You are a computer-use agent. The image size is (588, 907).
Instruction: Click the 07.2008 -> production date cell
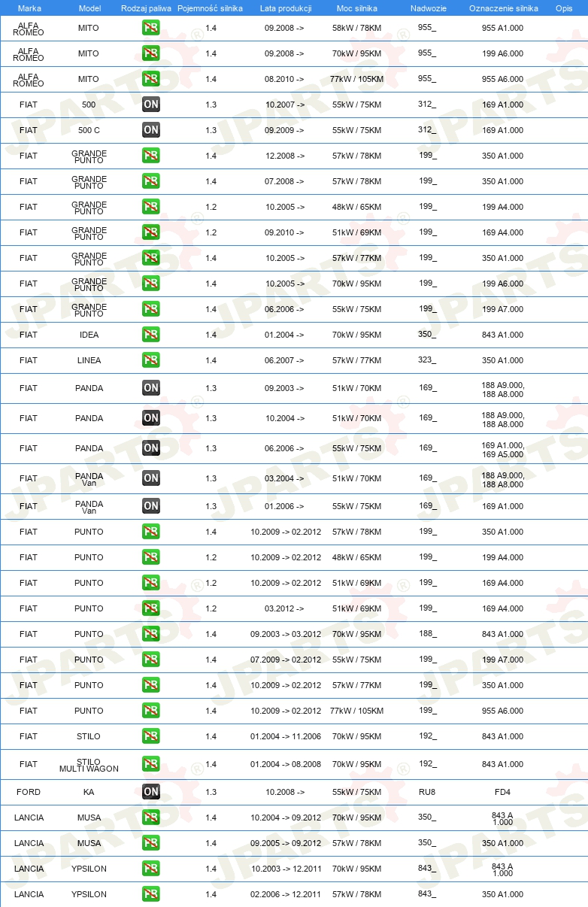coord(285,181)
